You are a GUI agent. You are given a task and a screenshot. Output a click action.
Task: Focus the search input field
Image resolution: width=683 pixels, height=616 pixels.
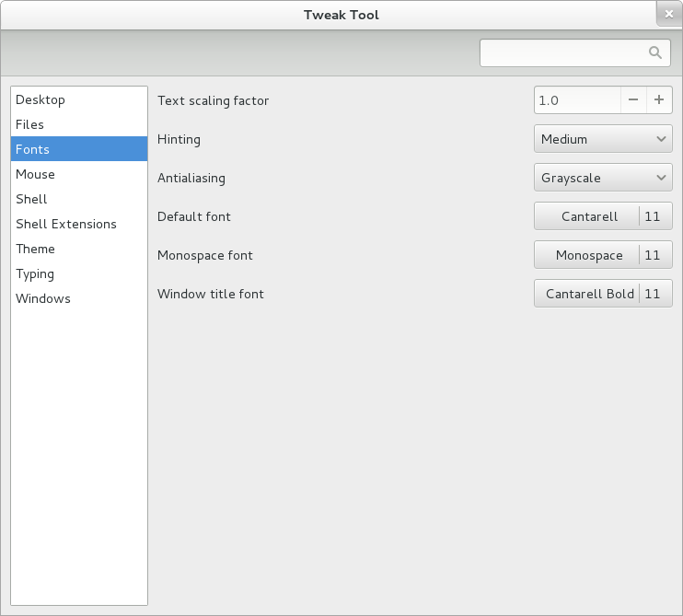point(561,53)
